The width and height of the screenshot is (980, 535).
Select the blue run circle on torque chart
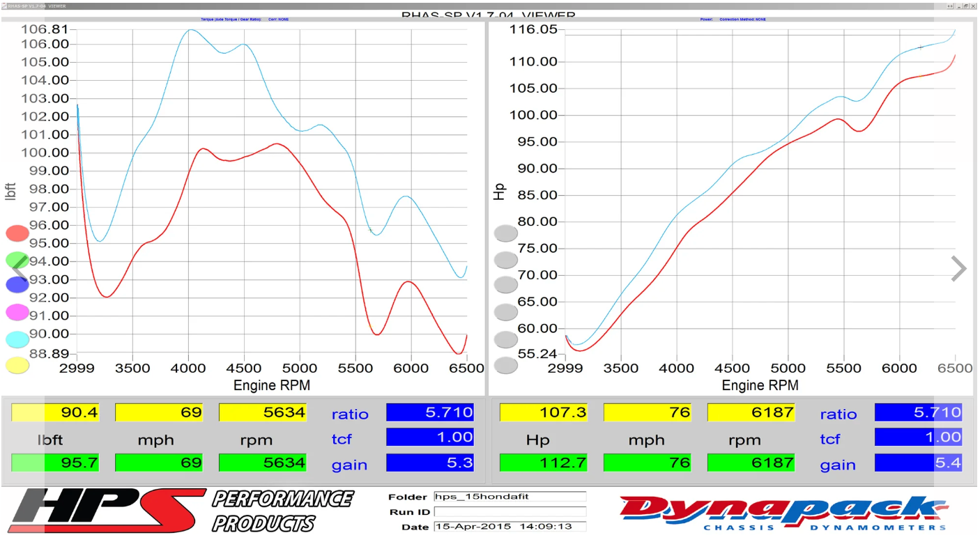[x=17, y=284]
